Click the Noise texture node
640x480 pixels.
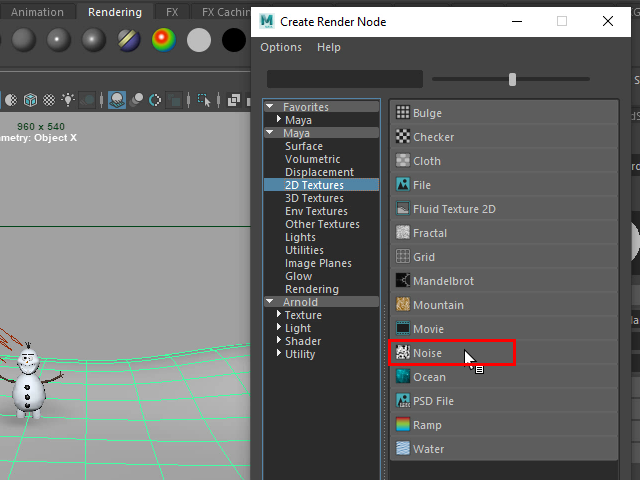(x=427, y=353)
